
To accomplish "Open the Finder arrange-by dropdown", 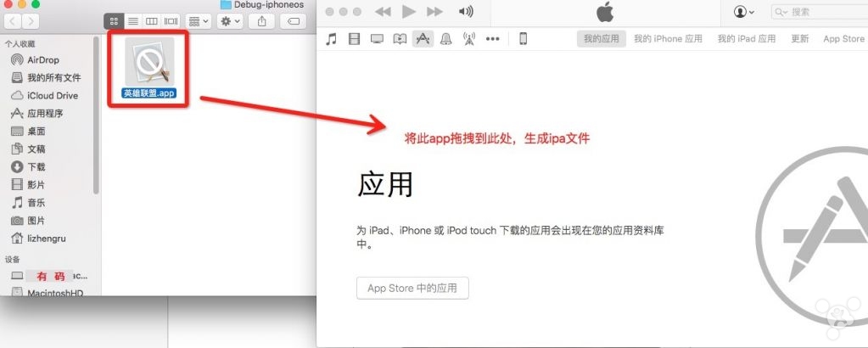I will (198, 20).
